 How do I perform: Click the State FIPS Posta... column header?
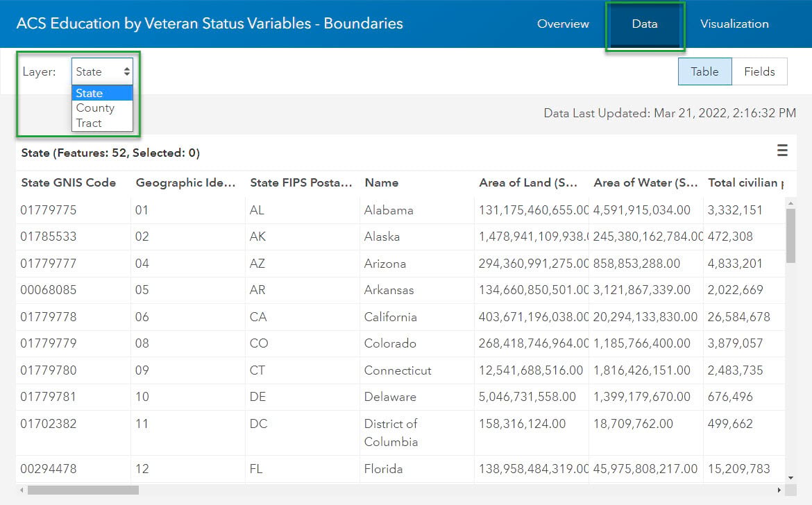click(x=301, y=182)
